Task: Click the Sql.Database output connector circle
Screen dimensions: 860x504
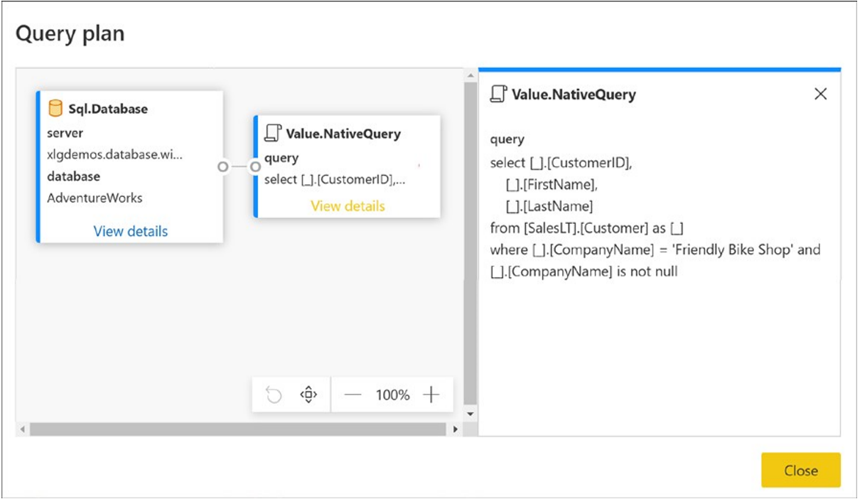Action: (223, 166)
